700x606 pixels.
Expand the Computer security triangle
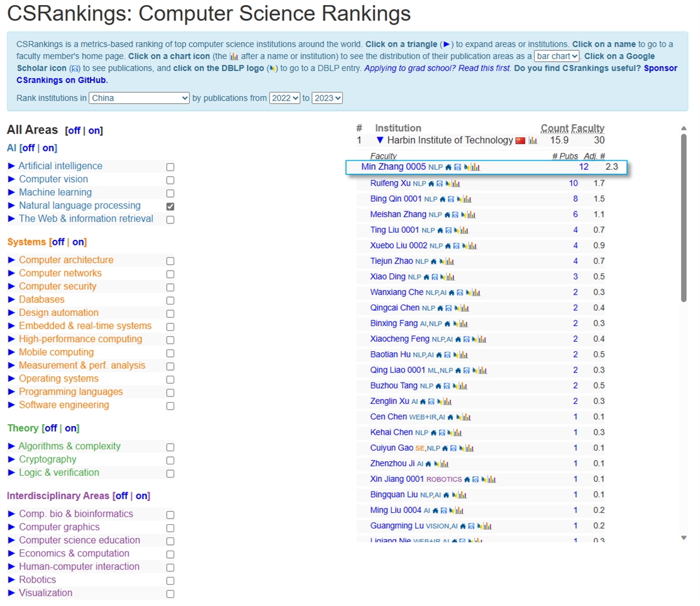pyautogui.click(x=11, y=286)
